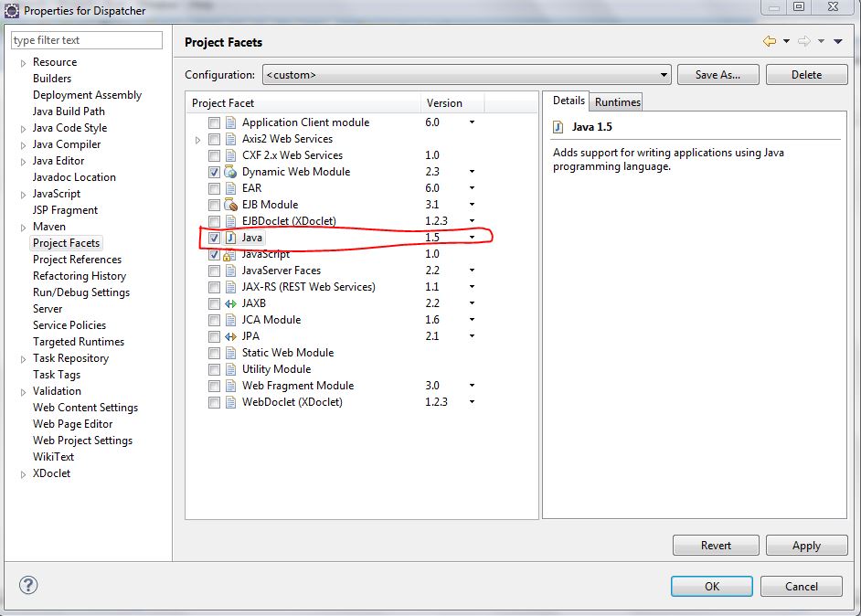Switch to the Runtimes tab
Screen dimensions: 861x616
[617, 102]
